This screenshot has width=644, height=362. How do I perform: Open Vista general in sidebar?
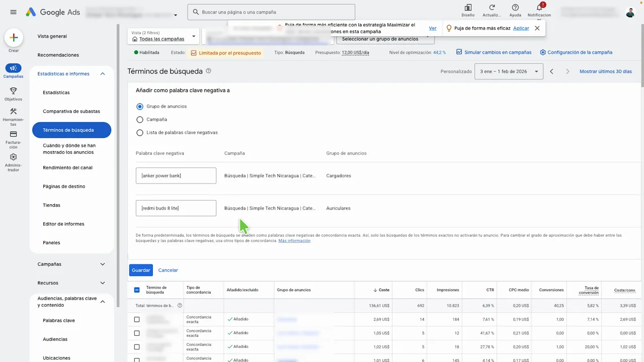52,36
